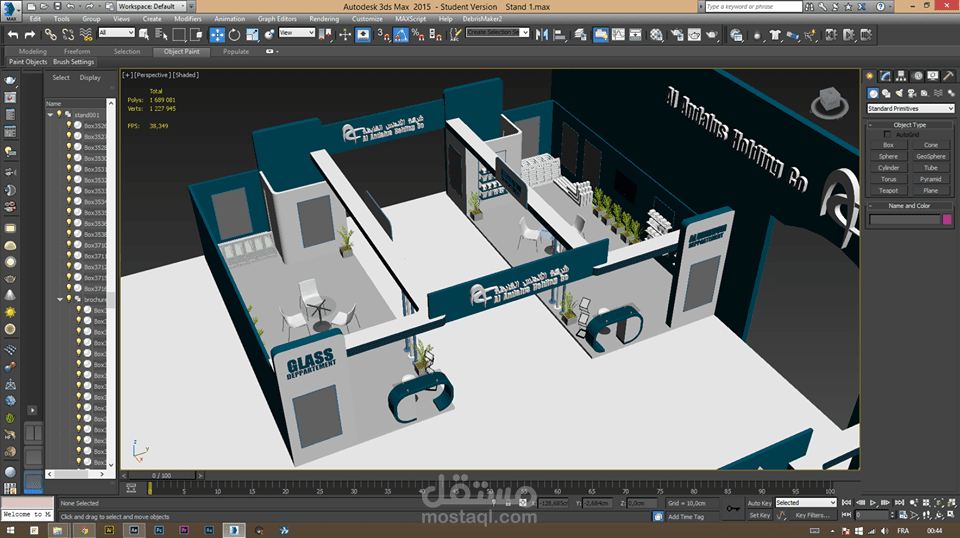The height and width of the screenshot is (538, 960).
Task: Toggle the selection lock icon in status bar
Action: coord(508,503)
